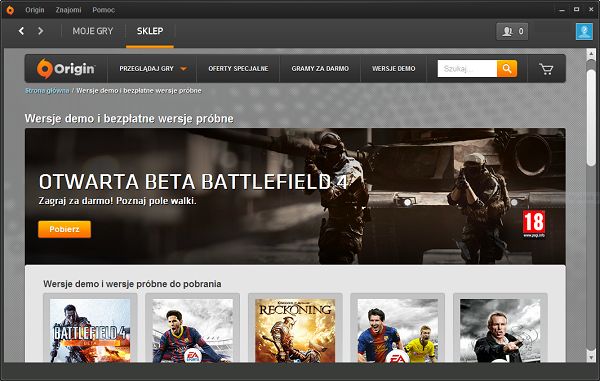The height and width of the screenshot is (381, 600).
Task: Open the user profile avatar
Action: pyautogui.click(x=584, y=31)
